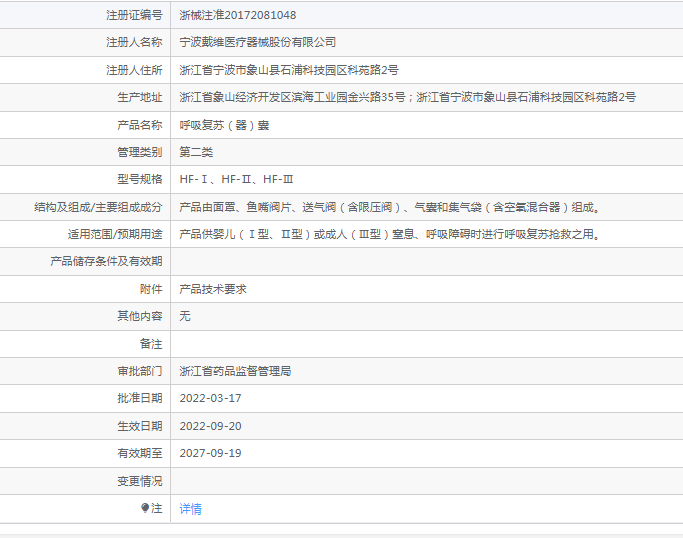Select management category value 第二类
This screenshot has width=683, height=538.
(x=196, y=152)
